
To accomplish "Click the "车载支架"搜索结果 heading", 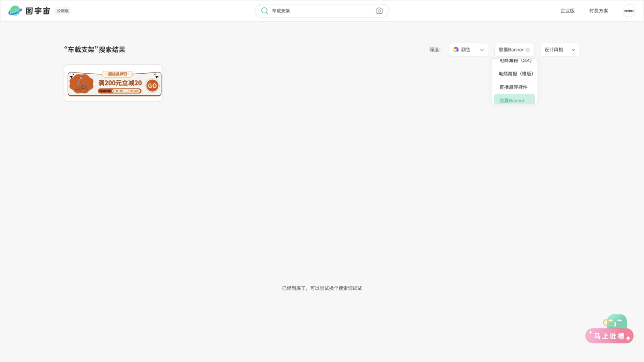I will tap(95, 50).
